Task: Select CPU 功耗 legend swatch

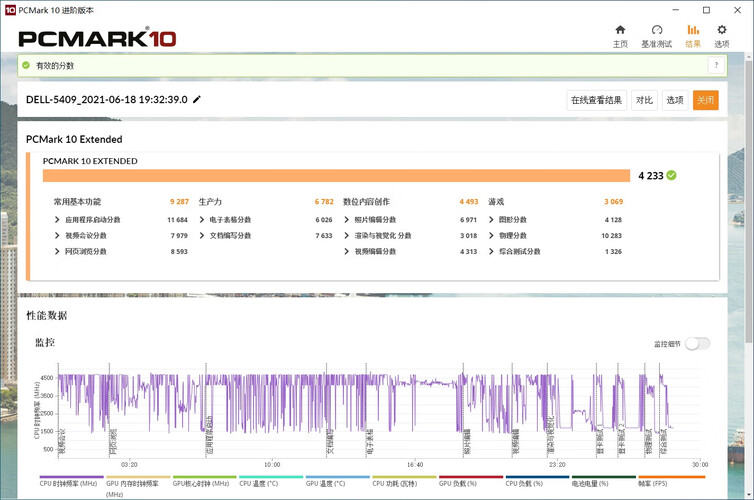Action: [404, 477]
